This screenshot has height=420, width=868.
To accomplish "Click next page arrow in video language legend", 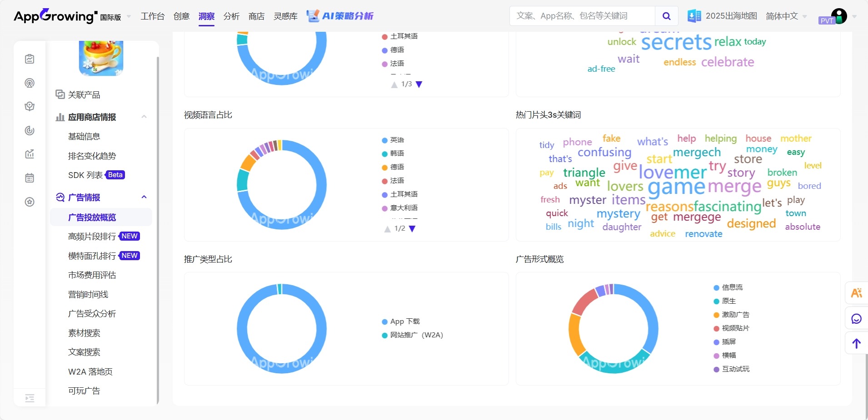I will (412, 229).
